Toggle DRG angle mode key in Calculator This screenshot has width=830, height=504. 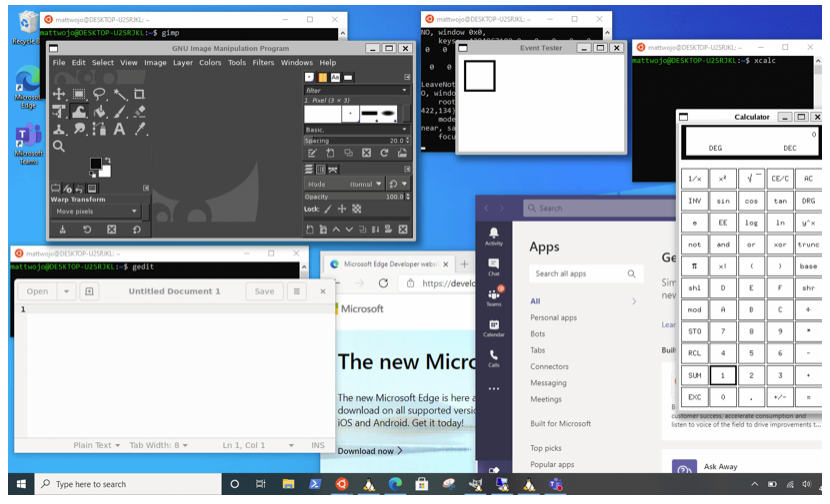click(x=808, y=201)
